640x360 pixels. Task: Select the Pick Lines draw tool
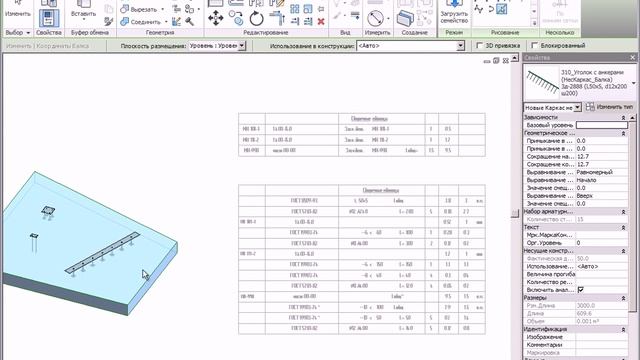(502, 9)
